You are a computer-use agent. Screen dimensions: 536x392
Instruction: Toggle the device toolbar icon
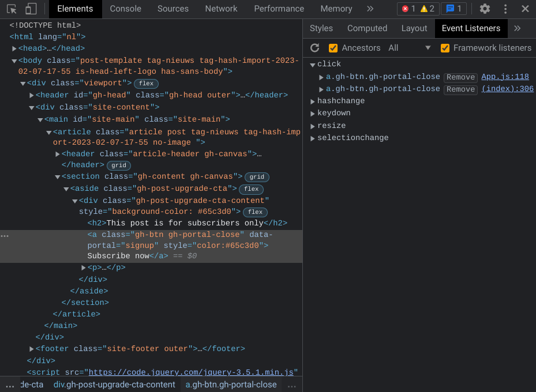click(x=31, y=9)
